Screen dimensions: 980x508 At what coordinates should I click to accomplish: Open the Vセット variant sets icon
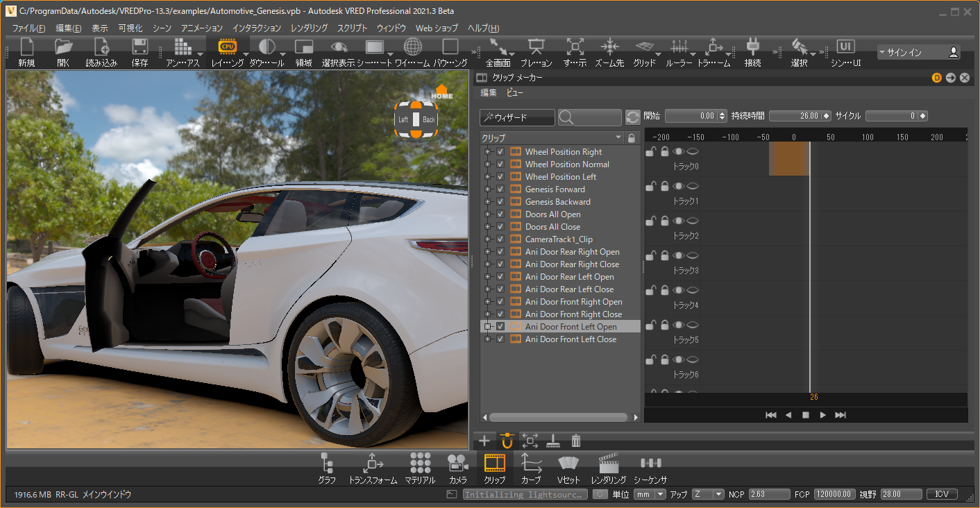pos(568,463)
